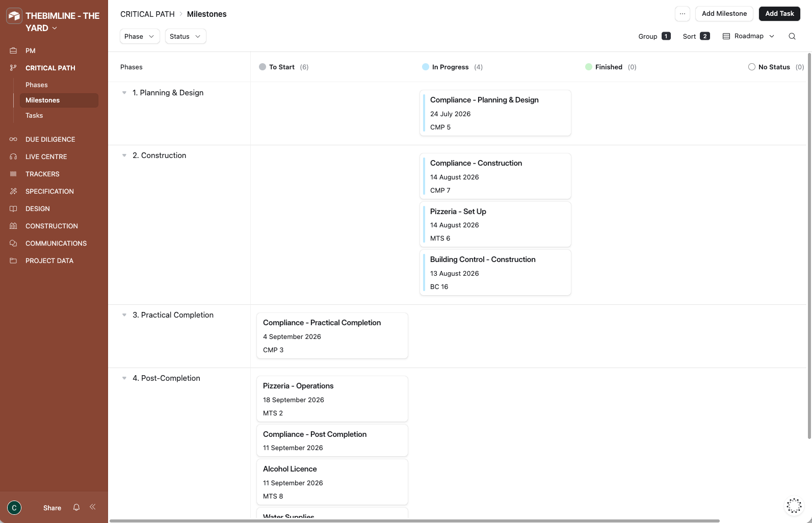
Task: Click the COMMUNICATIONS chat icon
Action: coord(13,243)
